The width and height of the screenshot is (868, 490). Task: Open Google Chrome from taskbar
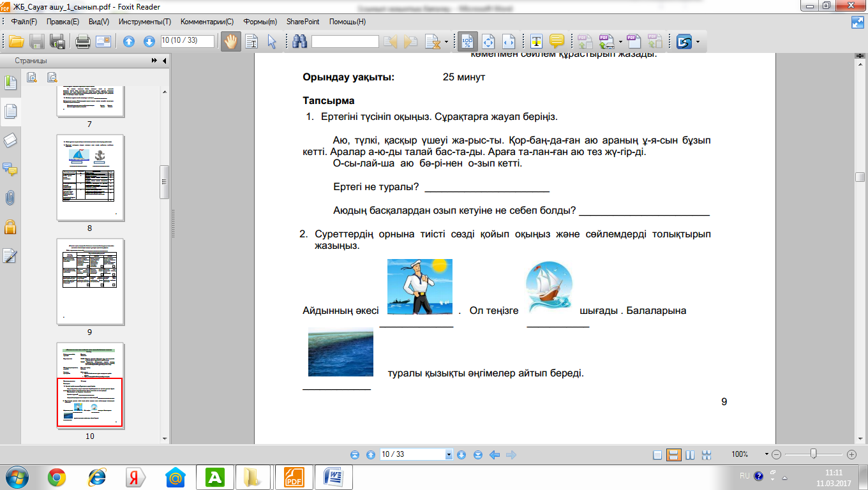pyautogui.click(x=57, y=477)
